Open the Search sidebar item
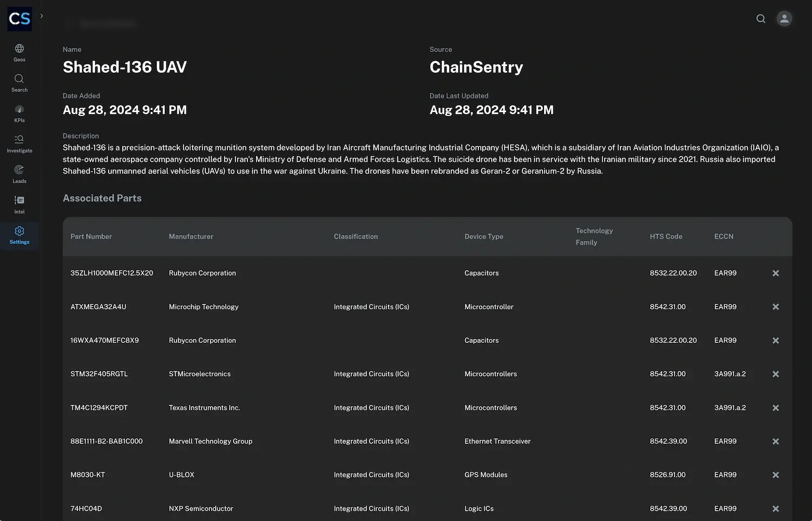Screen dimensions: 812x521 19,83
